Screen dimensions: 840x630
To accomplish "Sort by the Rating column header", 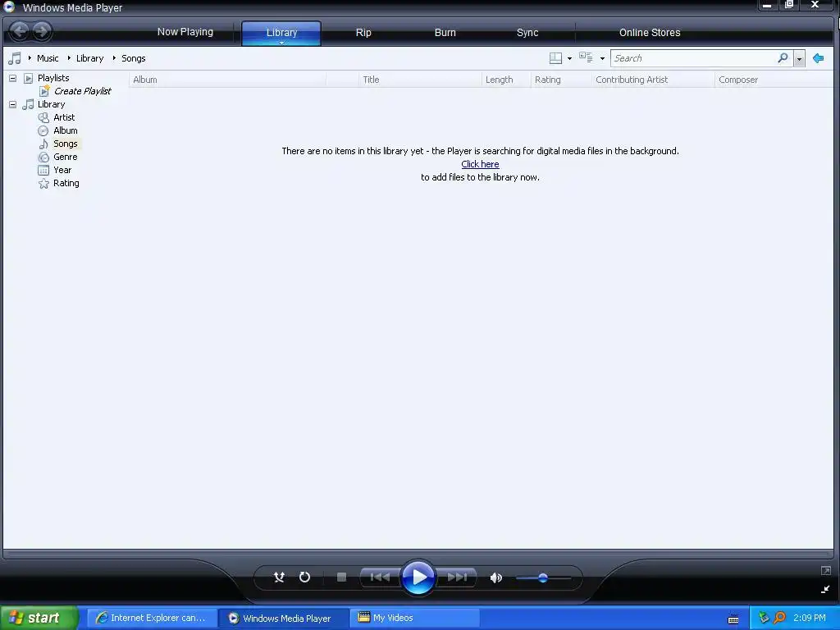I will [x=561, y=80].
